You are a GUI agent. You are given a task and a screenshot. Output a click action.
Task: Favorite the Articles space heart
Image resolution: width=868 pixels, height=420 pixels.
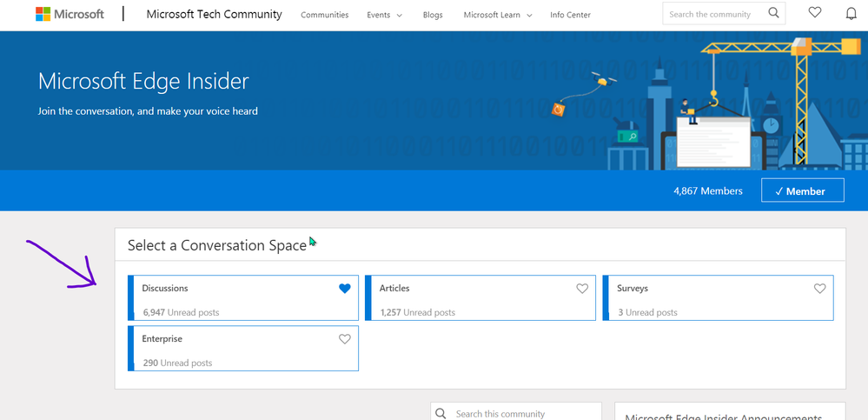pos(582,288)
